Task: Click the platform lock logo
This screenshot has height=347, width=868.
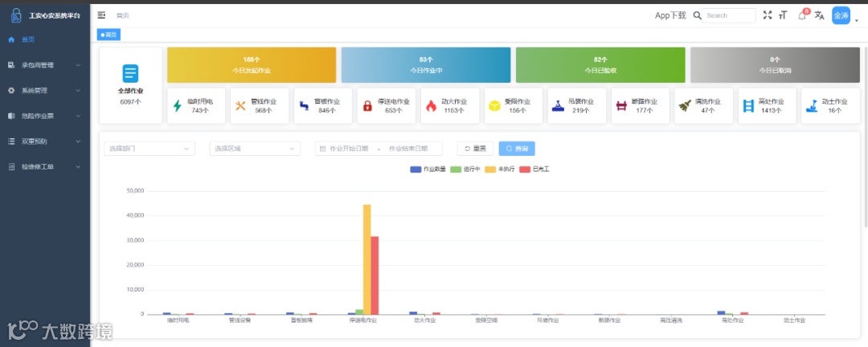Action: click(x=16, y=15)
